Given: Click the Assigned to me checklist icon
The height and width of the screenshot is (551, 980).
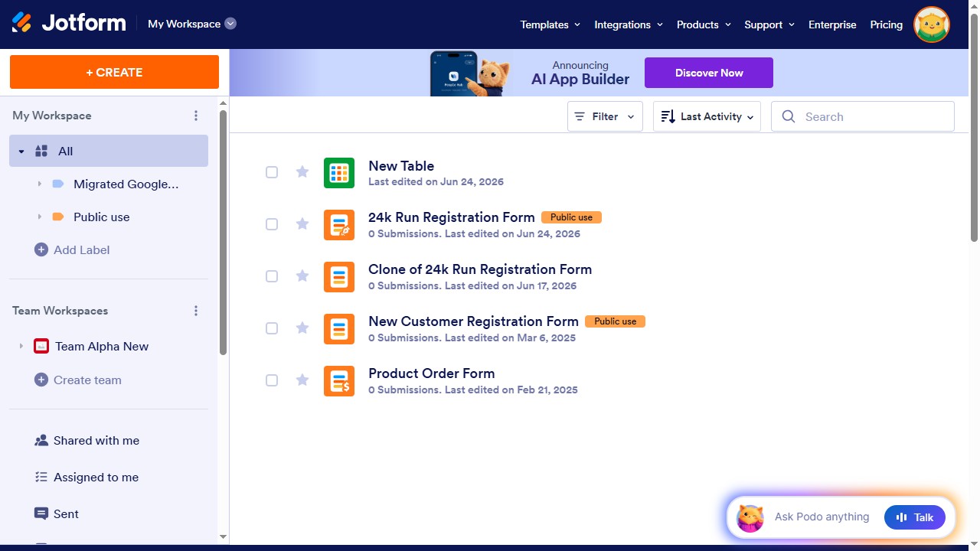Looking at the screenshot, I should coord(41,477).
